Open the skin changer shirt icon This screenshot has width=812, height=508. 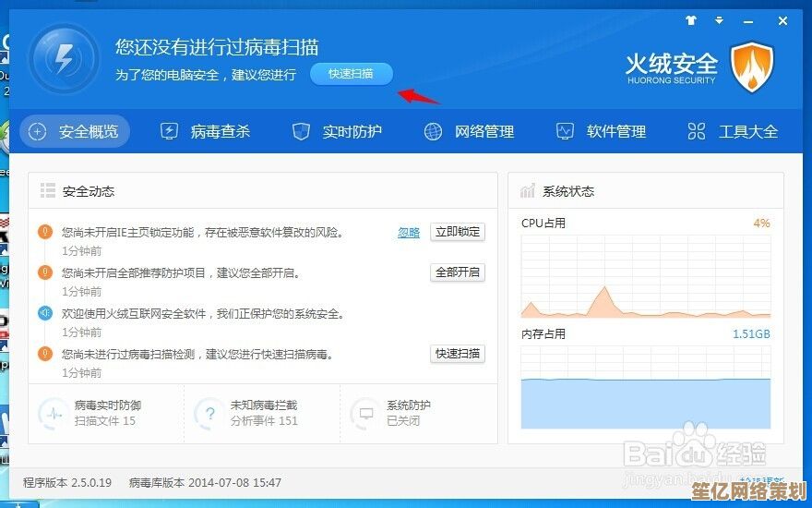pyautogui.click(x=691, y=20)
